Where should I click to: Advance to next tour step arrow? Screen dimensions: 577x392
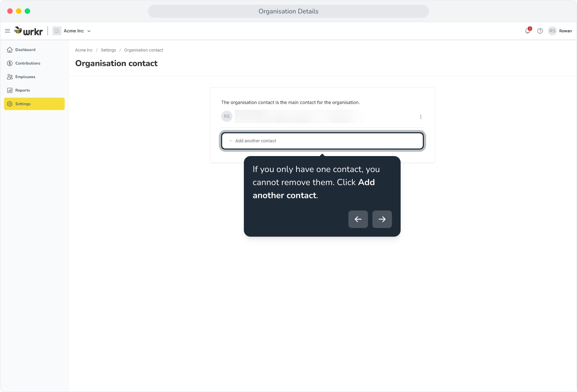pyautogui.click(x=382, y=219)
